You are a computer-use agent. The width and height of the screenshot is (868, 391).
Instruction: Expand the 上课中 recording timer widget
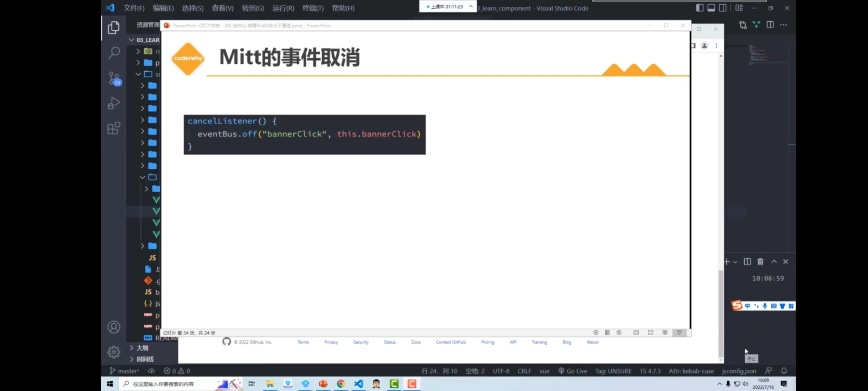point(471,7)
